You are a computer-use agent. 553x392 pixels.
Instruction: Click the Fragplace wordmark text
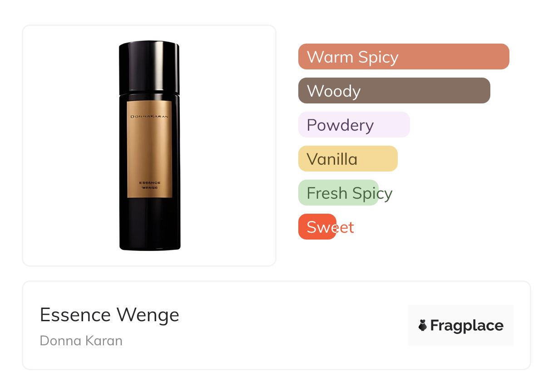(467, 325)
